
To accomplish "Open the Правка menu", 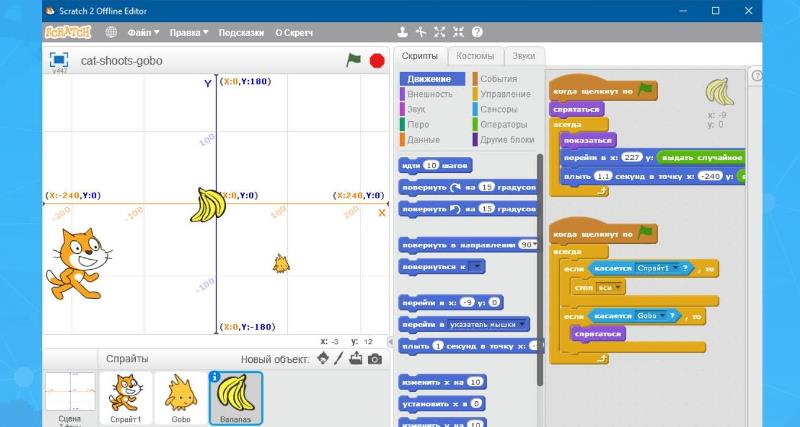I will click(x=189, y=32).
